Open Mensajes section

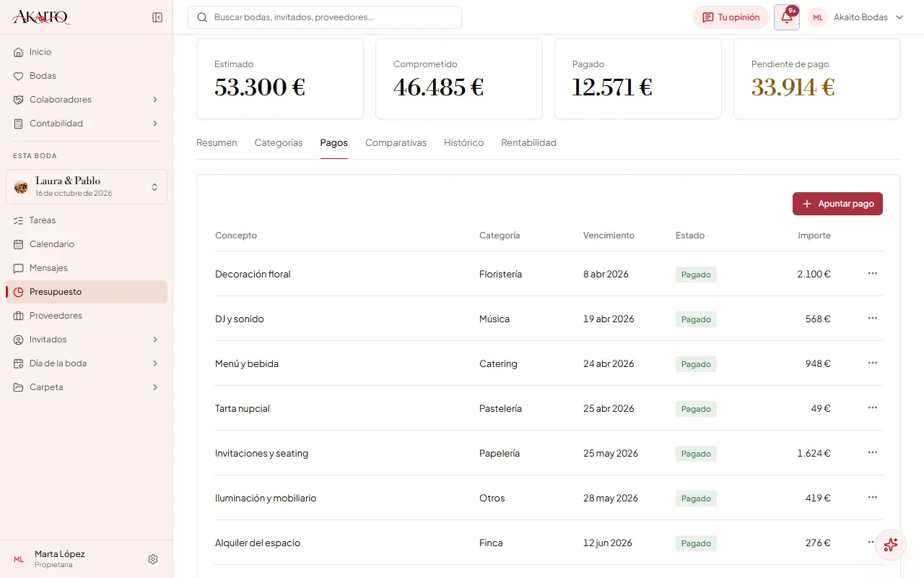tap(87, 268)
